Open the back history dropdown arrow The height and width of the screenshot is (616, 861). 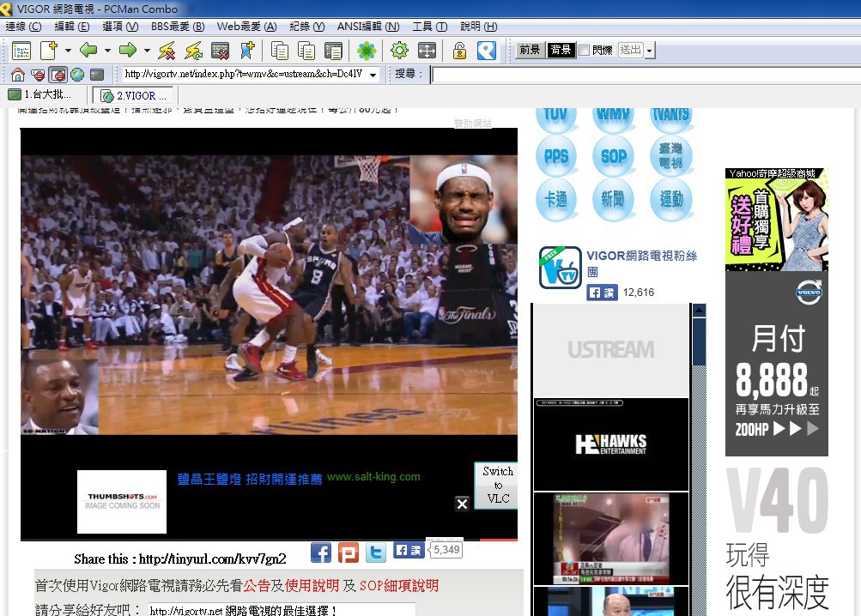107,51
